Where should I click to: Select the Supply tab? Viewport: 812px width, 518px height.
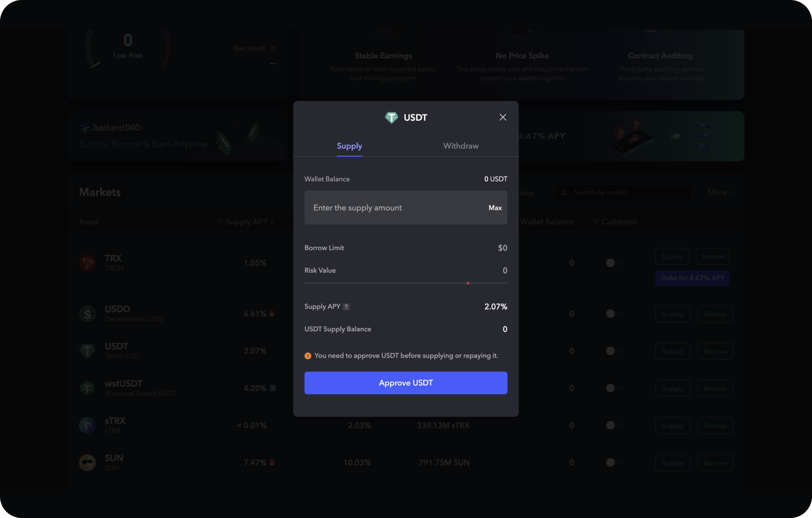349,146
